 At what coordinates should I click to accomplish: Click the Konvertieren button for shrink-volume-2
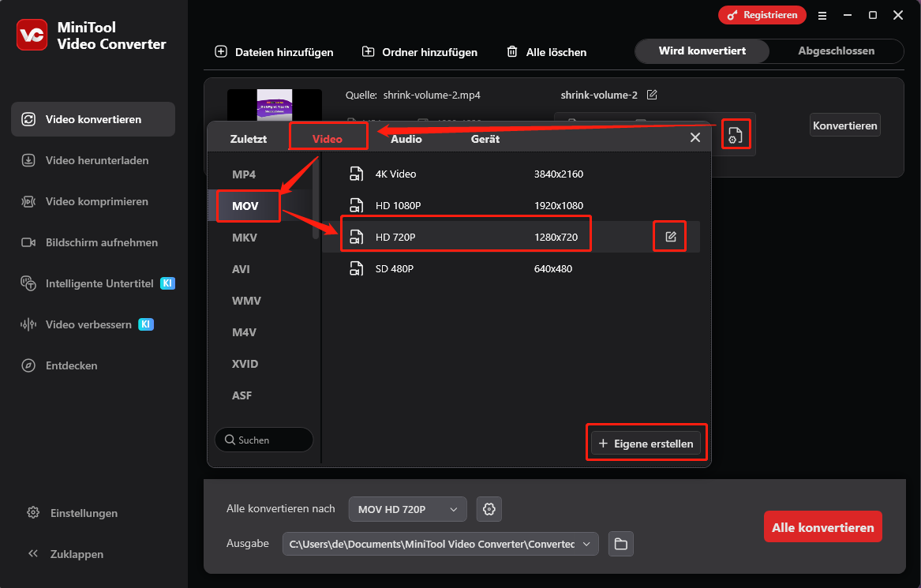pos(844,125)
